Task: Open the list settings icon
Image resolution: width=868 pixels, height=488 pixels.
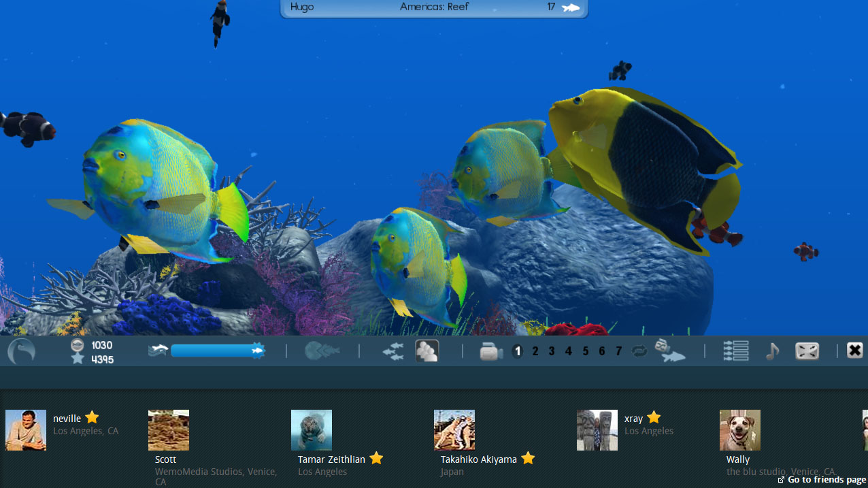Action: point(736,351)
